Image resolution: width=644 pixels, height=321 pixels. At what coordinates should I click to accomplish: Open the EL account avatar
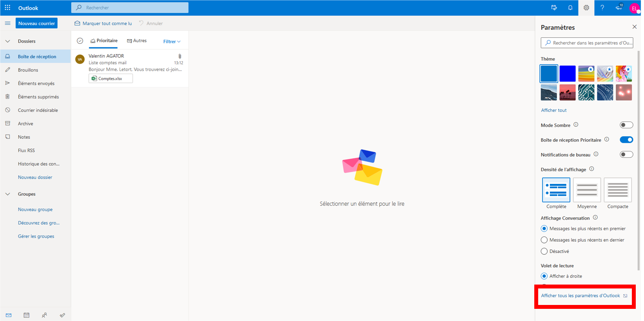click(634, 8)
